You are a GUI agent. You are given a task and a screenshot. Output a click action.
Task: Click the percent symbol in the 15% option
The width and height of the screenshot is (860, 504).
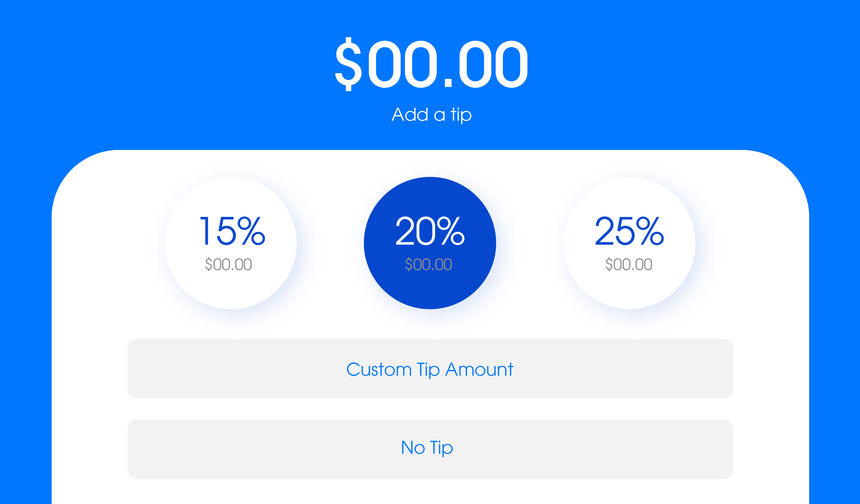pyautogui.click(x=252, y=231)
